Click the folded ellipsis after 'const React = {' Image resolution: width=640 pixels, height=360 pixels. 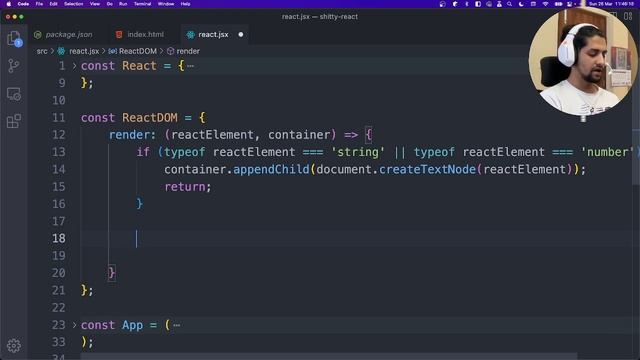[x=191, y=66]
